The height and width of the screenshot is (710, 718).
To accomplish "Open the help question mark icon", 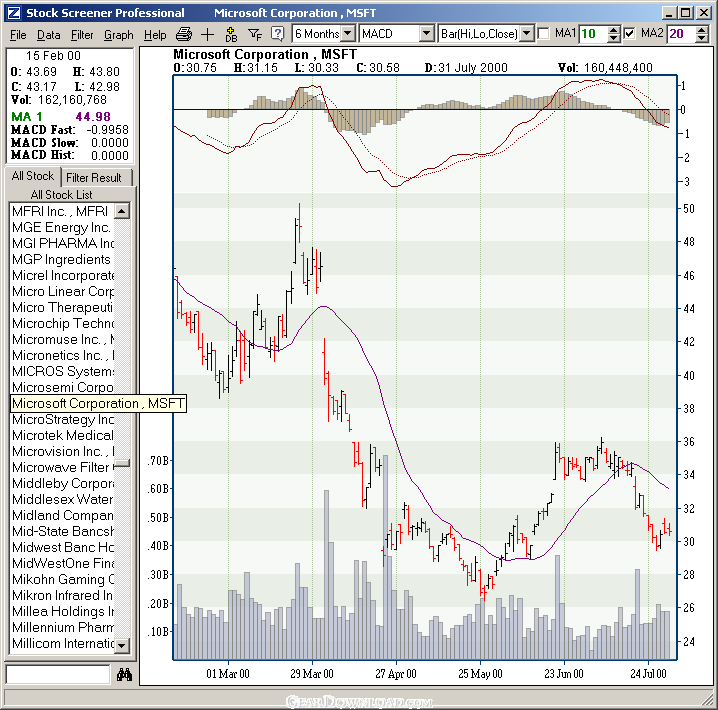I will (277, 34).
